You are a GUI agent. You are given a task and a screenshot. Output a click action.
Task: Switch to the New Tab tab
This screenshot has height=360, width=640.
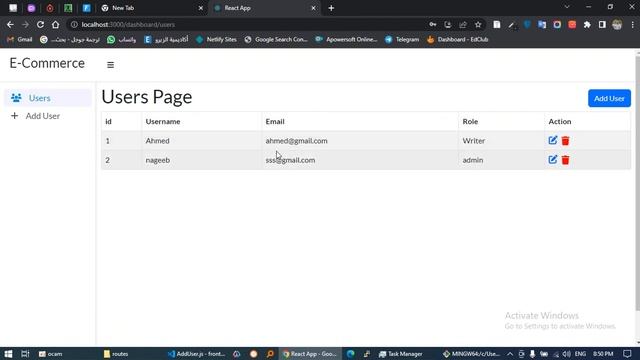tap(152, 8)
